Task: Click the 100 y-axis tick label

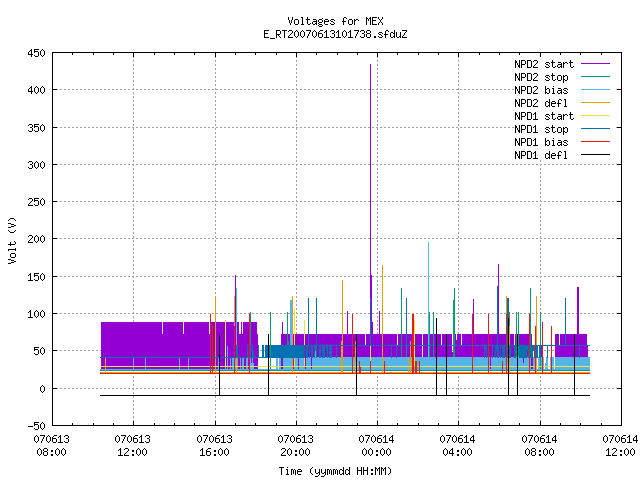Action: [x=36, y=314]
